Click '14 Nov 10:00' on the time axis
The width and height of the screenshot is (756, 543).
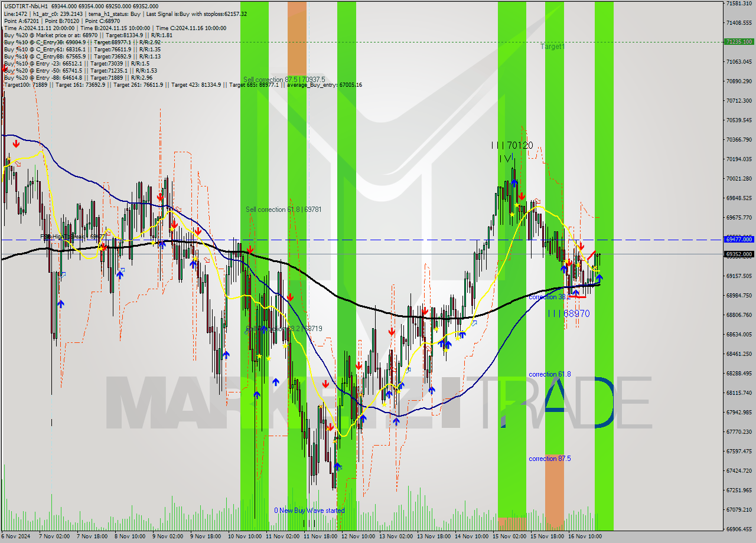pyautogui.click(x=472, y=537)
